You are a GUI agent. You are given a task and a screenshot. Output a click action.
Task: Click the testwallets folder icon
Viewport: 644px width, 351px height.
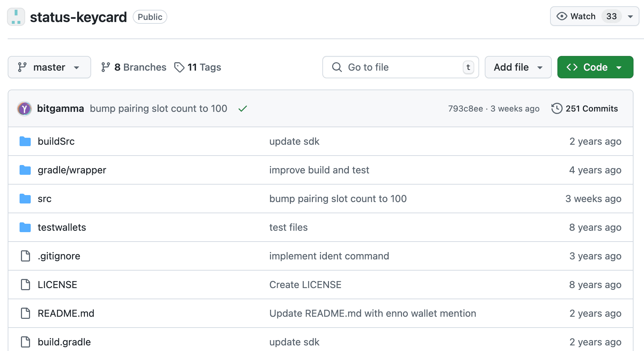click(x=25, y=227)
